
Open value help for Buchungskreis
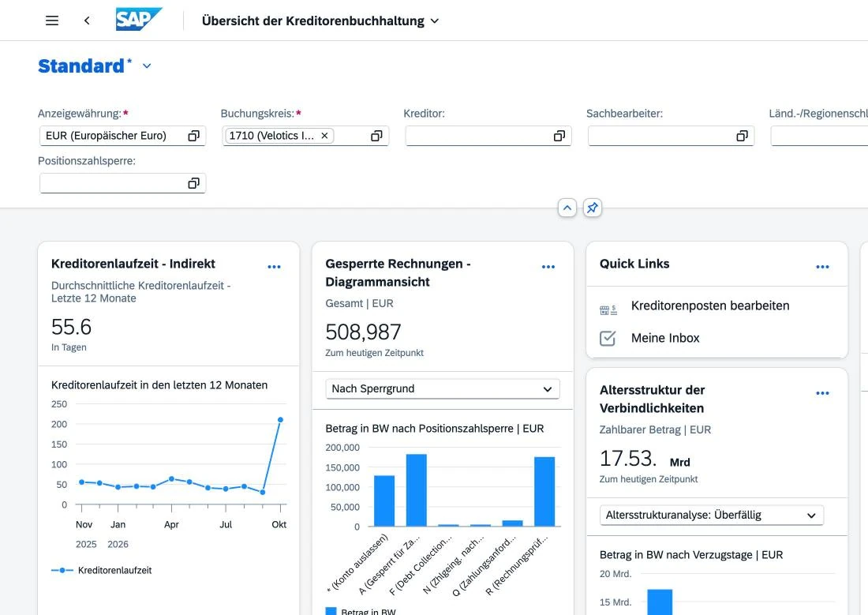376,136
